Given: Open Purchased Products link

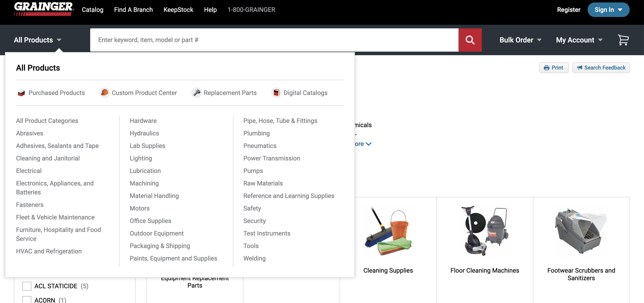Looking at the screenshot, I should (56, 93).
